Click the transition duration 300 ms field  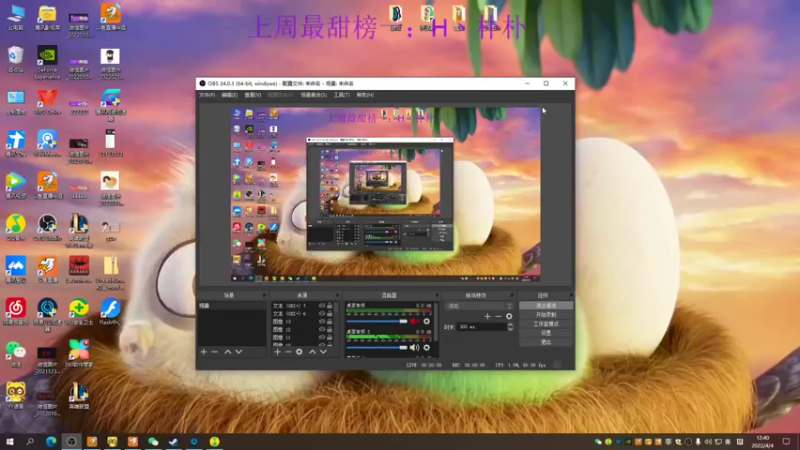481,327
